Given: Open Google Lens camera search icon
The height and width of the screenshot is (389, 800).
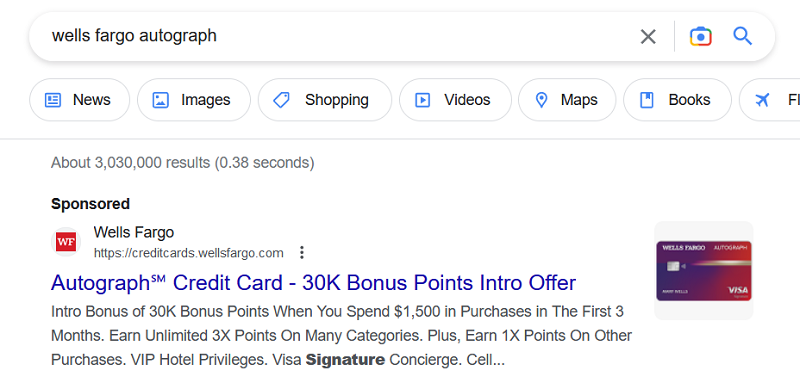Looking at the screenshot, I should pyautogui.click(x=701, y=37).
